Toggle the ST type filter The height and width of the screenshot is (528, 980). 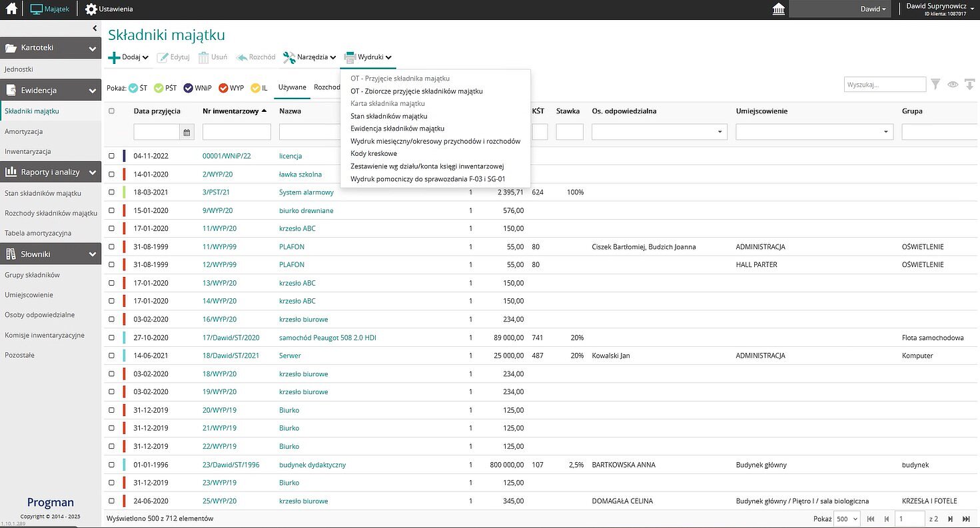click(138, 88)
